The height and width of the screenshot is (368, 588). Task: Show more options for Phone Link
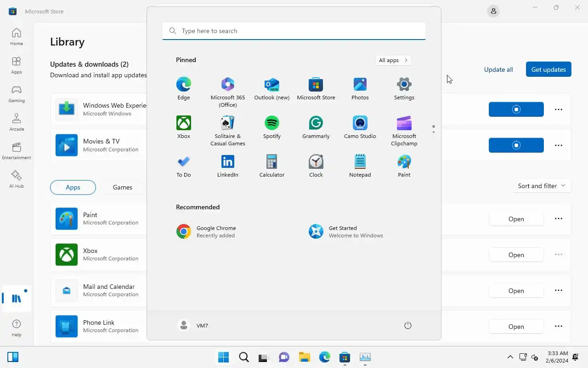(x=559, y=327)
